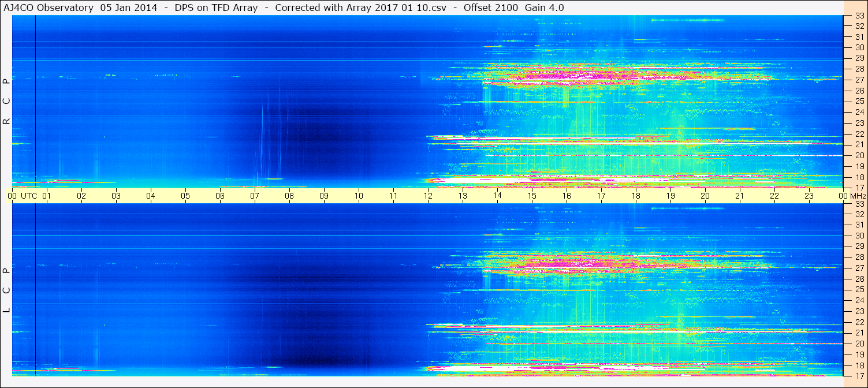This screenshot has width=868, height=388.
Task: Select the 10 hour tick on time axis
Action: 359,196
